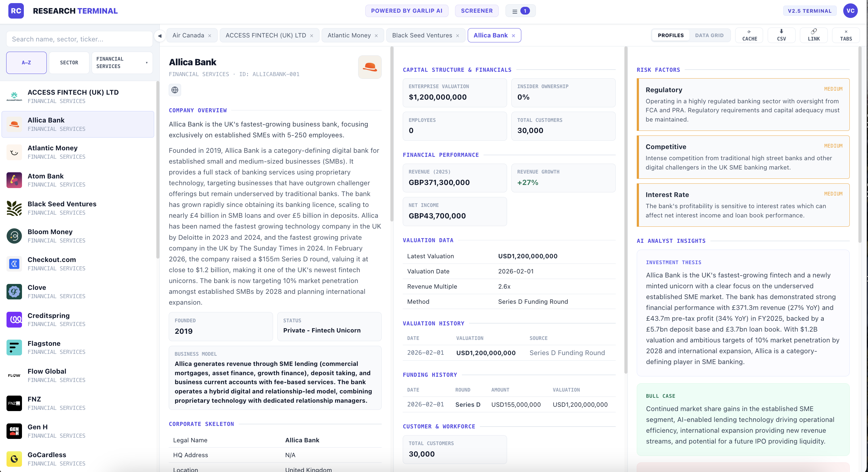This screenshot has width=868, height=472.
Task: Click the RC logo icon
Action: pos(16,11)
